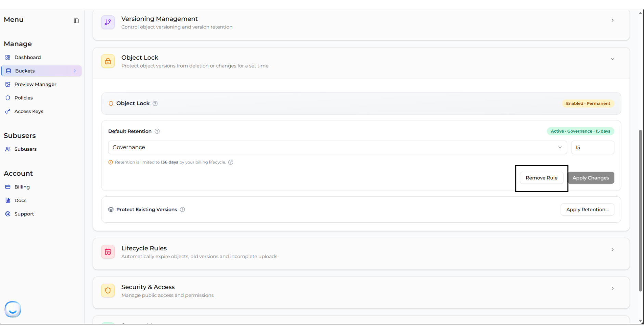The image size is (644, 334).
Task: Select Buckets in the sidebar
Action: [x=41, y=71]
